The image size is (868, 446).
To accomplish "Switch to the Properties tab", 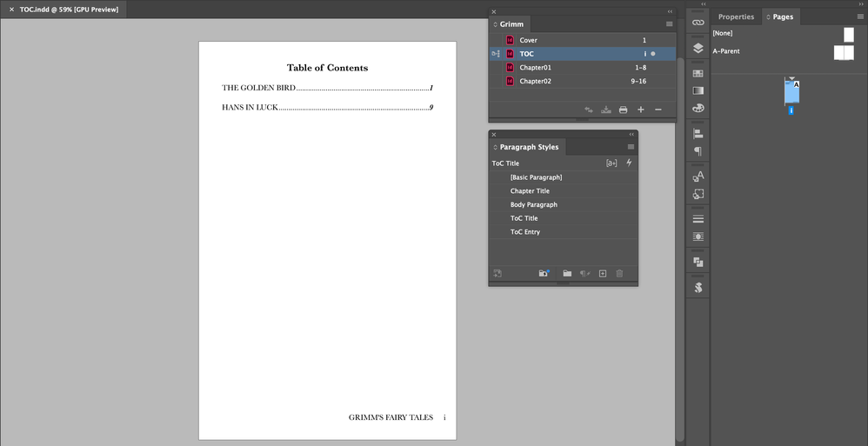I will click(736, 17).
